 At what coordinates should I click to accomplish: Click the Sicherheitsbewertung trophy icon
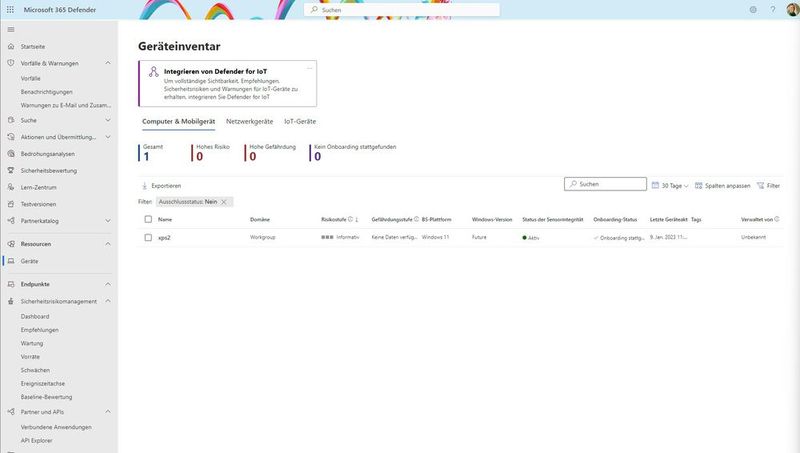click(x=11, y=170)
